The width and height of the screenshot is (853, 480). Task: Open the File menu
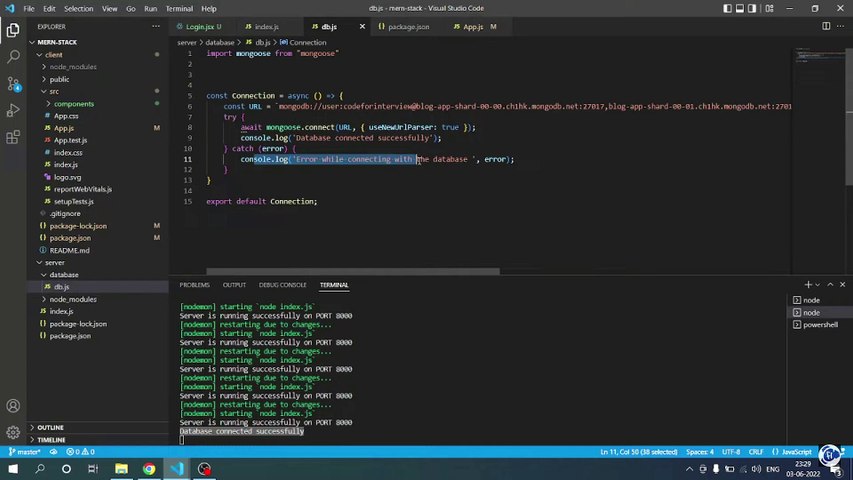tap(29, 9)
